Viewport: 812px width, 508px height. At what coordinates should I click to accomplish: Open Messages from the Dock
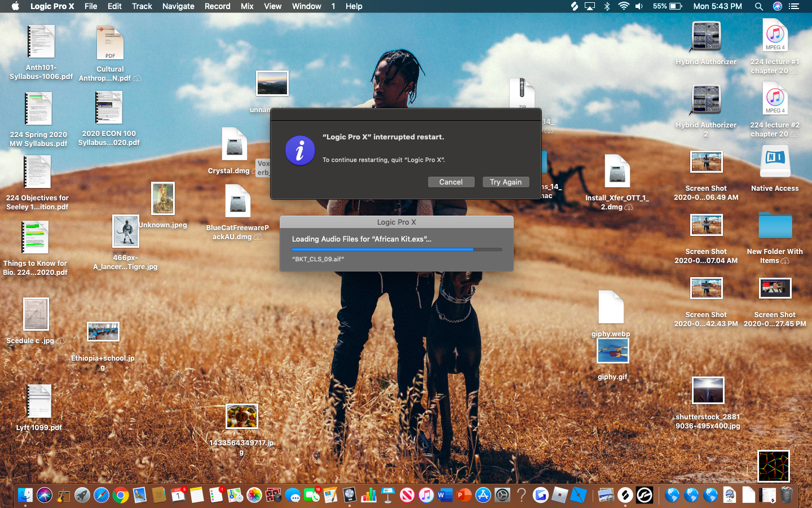[x=293, y=495]
